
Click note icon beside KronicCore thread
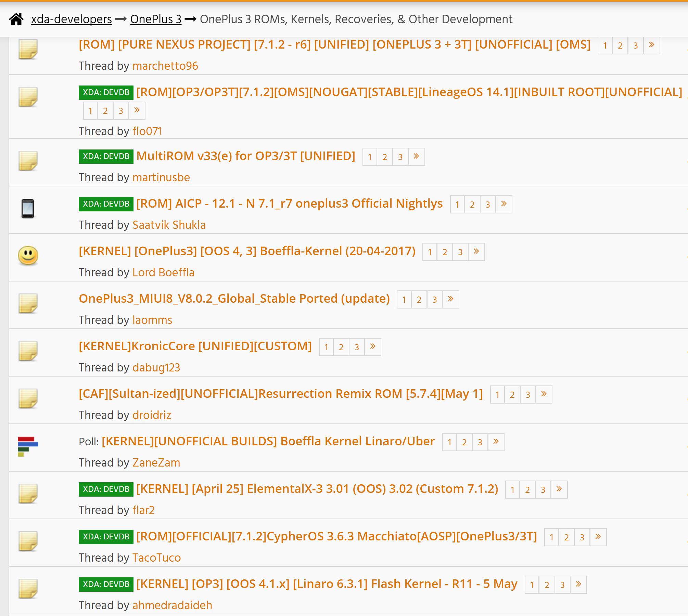(28, 351)
